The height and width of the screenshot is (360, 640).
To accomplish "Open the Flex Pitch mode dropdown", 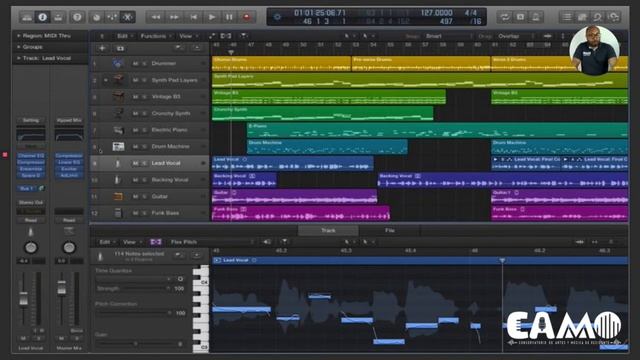I will point(212,242).
